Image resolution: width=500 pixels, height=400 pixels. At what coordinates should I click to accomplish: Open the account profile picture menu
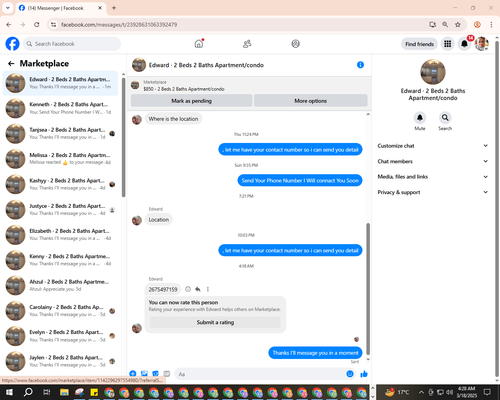pos(482,44)
